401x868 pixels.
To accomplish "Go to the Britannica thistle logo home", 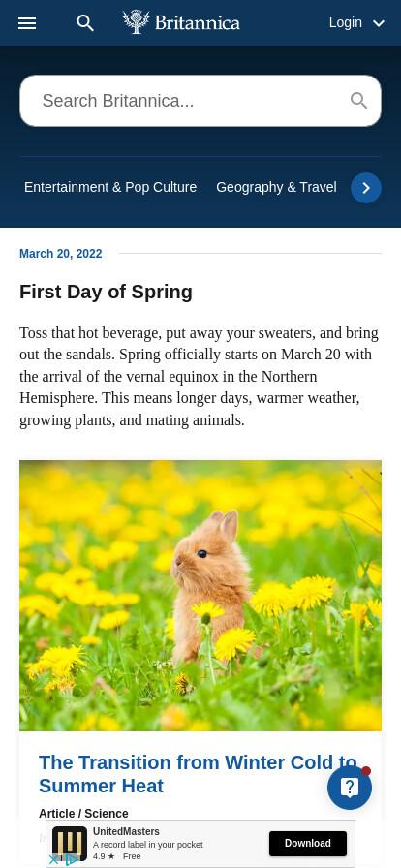I will click(x=181, y=22).
